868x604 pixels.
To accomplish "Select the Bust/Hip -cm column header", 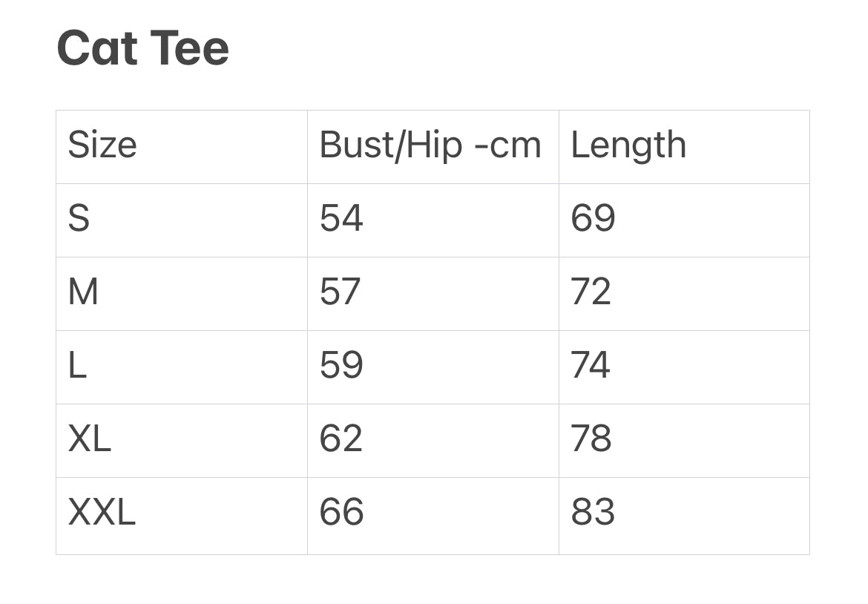I will click(x=430, y=145).
